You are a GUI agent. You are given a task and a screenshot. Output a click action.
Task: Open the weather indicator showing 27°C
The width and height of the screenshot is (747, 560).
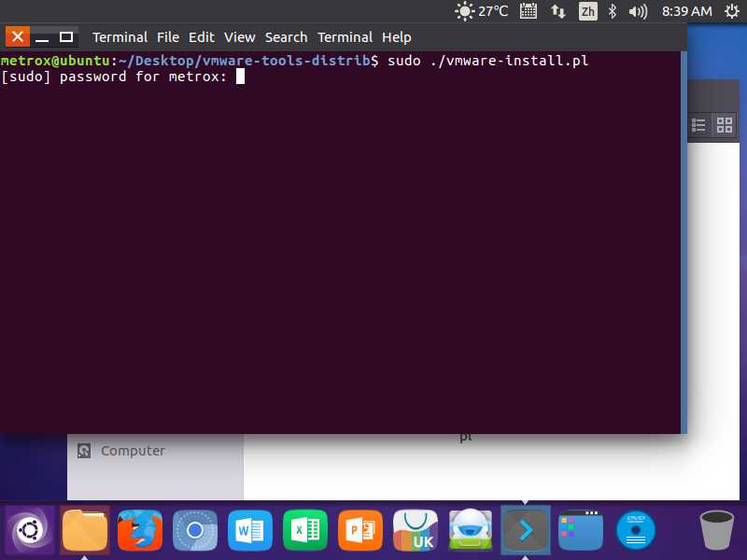tap(482, 11)
